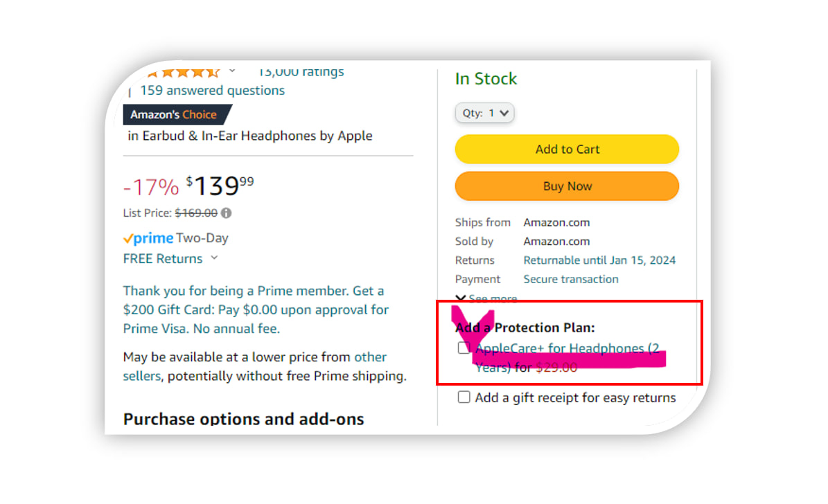Expand the FREE Returns chevron
The height and width of the screenshot is (504, 828).
(x=214, y=258)
